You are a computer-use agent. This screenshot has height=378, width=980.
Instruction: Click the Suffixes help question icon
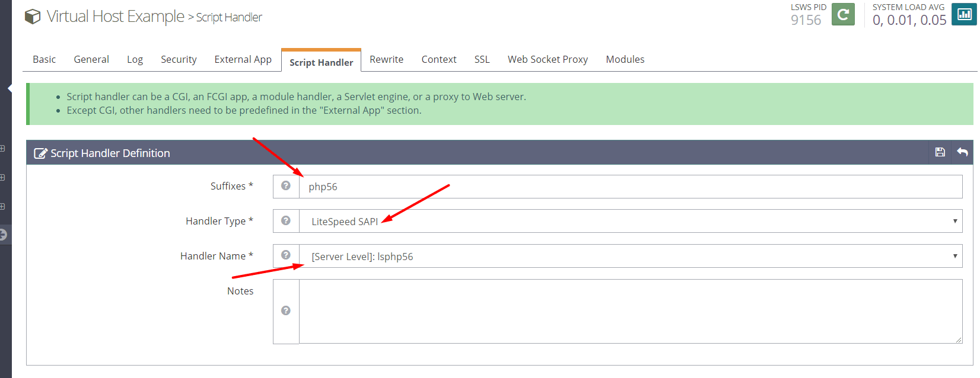(x=286, y=186)
